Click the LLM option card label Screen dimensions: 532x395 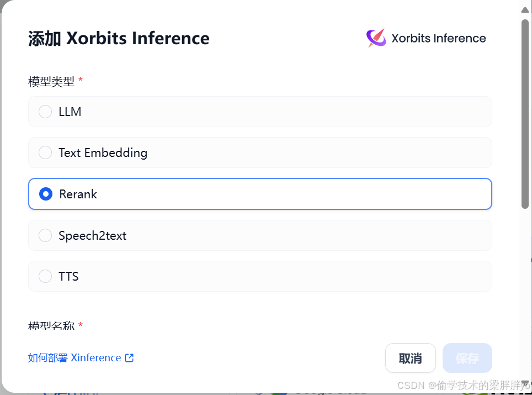(x=70, y=112)
